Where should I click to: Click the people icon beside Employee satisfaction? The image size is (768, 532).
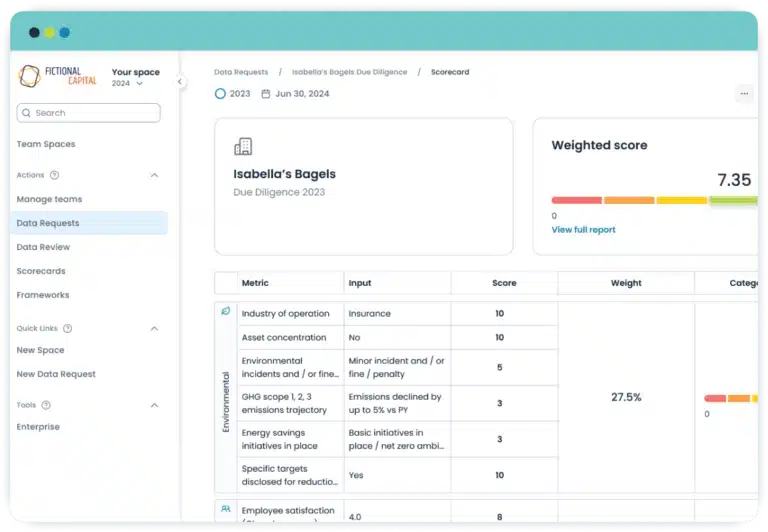[225, 509]
